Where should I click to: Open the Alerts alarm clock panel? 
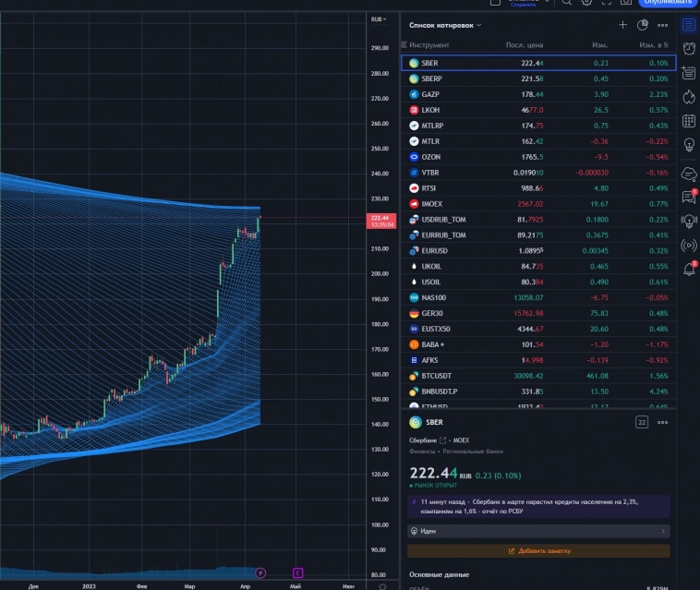click(688, 48)
